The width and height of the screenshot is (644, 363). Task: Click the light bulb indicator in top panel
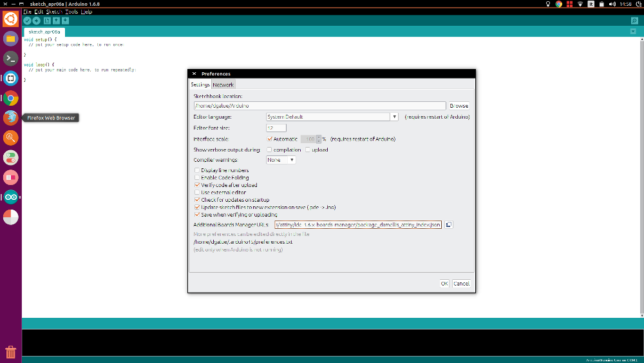tap(548, 4)
